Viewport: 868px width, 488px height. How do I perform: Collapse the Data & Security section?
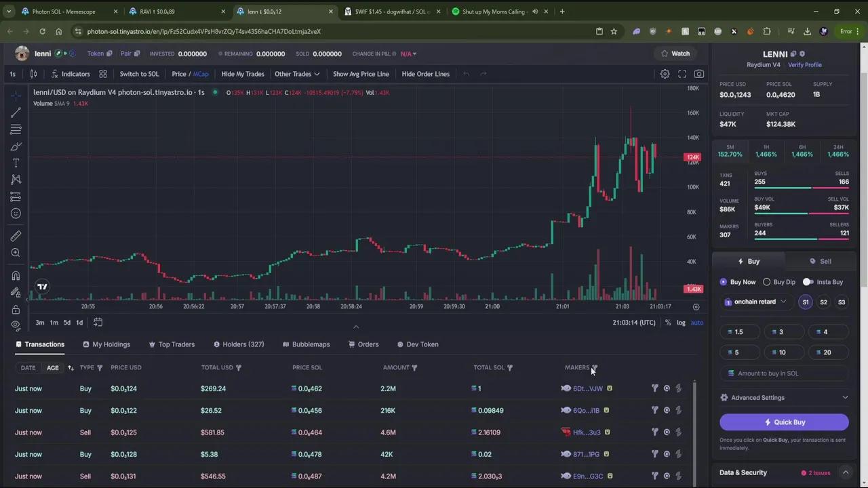(x=846, y=472)
